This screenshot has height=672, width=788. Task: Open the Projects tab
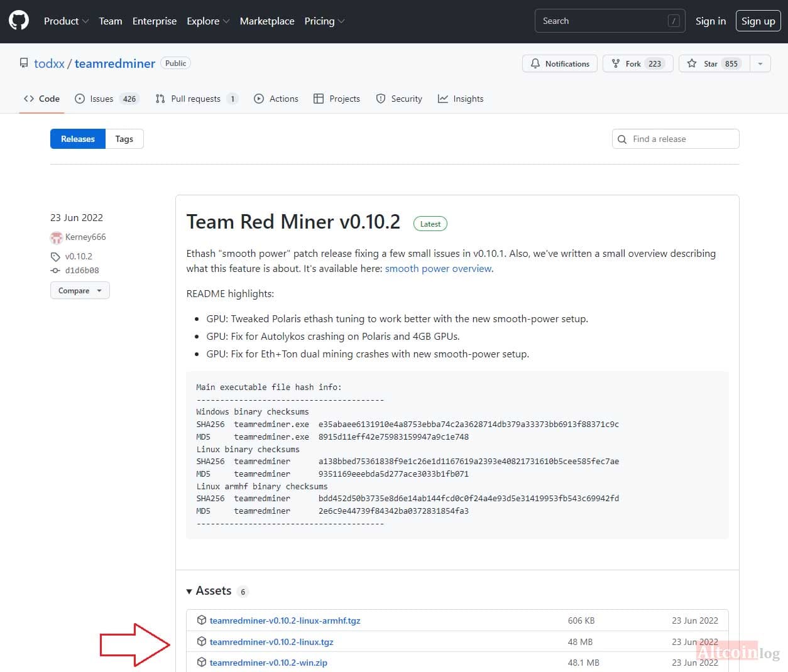[x=337, y=99]
